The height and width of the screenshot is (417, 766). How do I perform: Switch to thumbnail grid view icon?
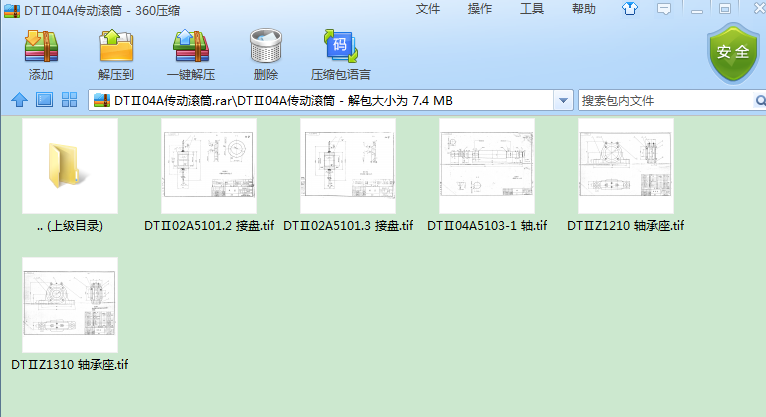click(x=69, y=100)
